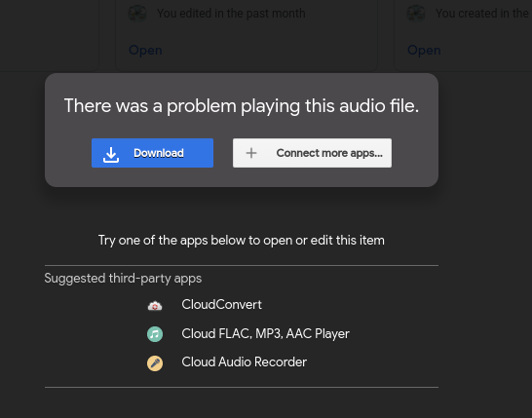Open with Cloud Audio Recorder

pos(244,362)
